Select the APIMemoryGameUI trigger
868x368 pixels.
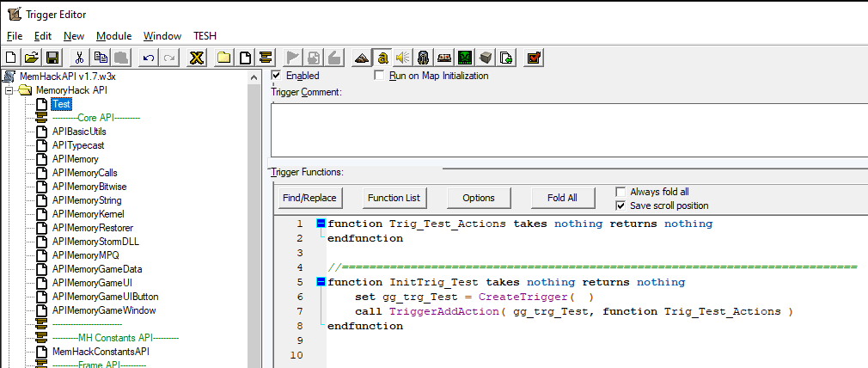click(x=92, y=283)
